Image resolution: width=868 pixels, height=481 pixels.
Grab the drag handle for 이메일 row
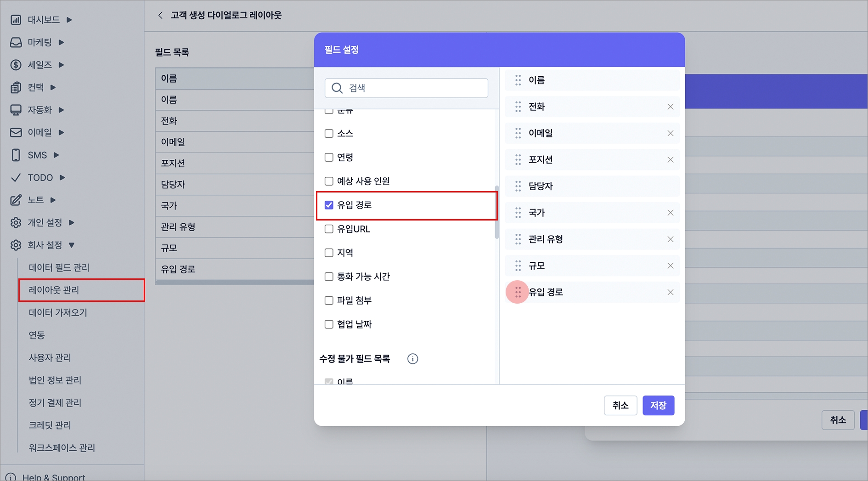pyautogui.click(x=518, y=133)
